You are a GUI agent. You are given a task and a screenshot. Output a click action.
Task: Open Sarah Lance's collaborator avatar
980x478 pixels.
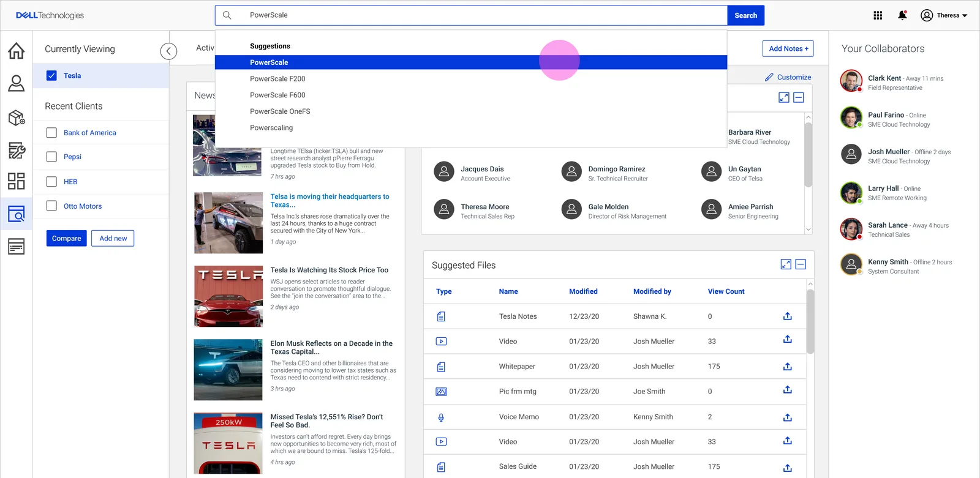pyautogui.click(x=851, y=228)
